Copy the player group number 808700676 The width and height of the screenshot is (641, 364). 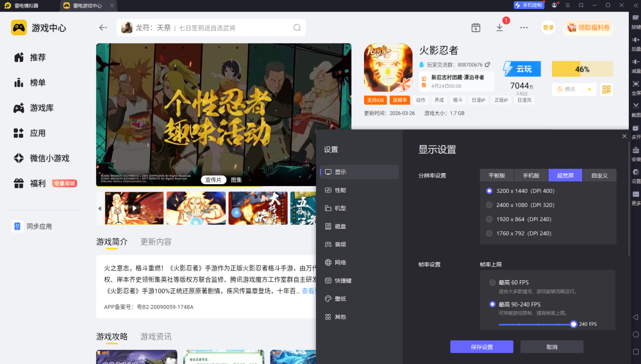point(487,65)
